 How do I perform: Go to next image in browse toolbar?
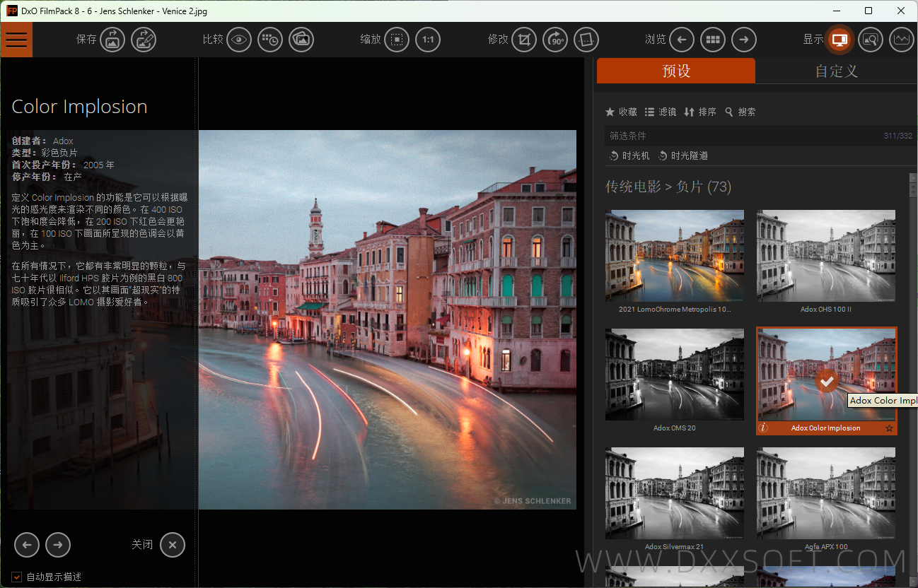tap(744, 40)
